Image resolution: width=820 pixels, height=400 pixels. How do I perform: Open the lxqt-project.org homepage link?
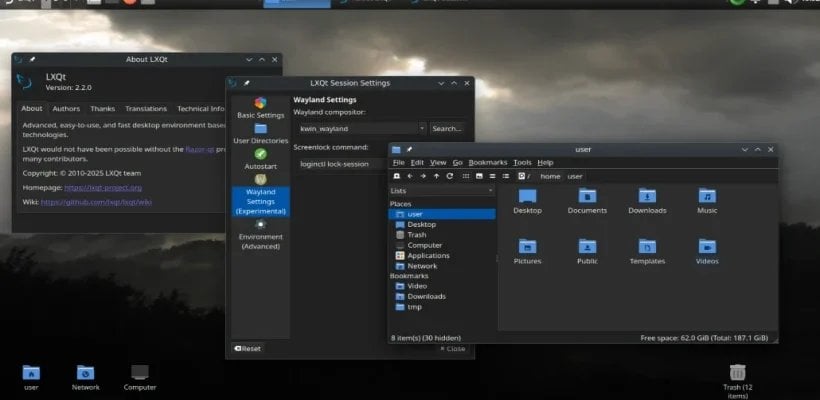pos(103,187)
